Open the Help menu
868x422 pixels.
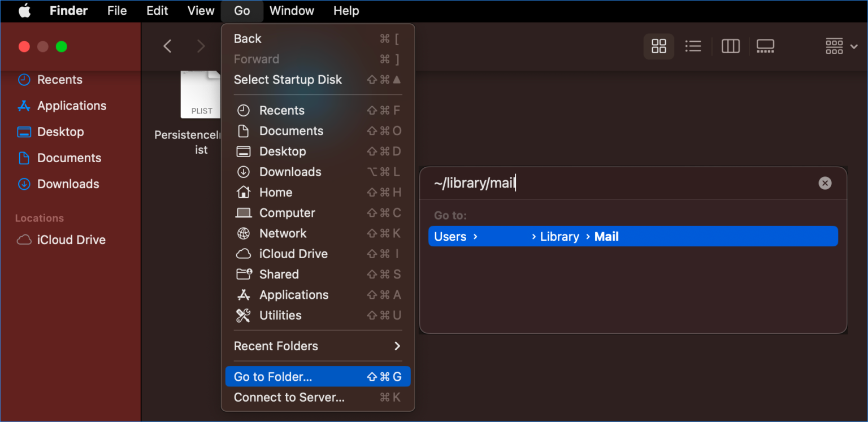click(x=346, y=10)
